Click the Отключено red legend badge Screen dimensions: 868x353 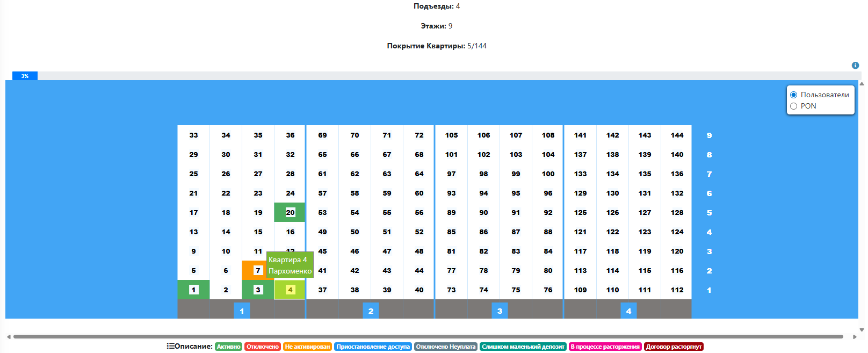(x=263, y=347)
